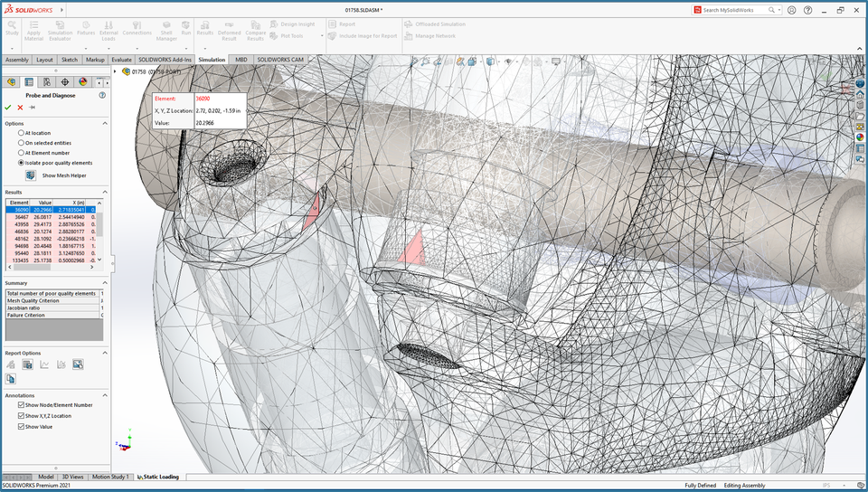
Task: Open Probe and Diagnose help
Action: 102,95
